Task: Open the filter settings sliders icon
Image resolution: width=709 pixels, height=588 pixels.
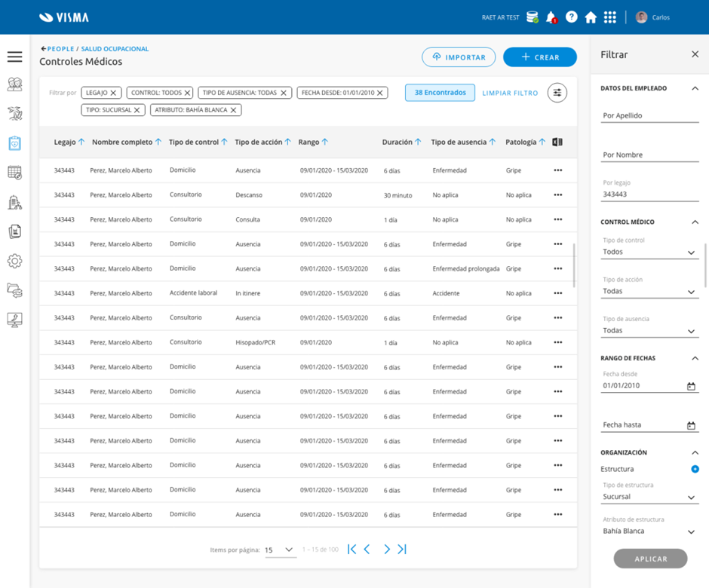Action: [x=557, y=93]
